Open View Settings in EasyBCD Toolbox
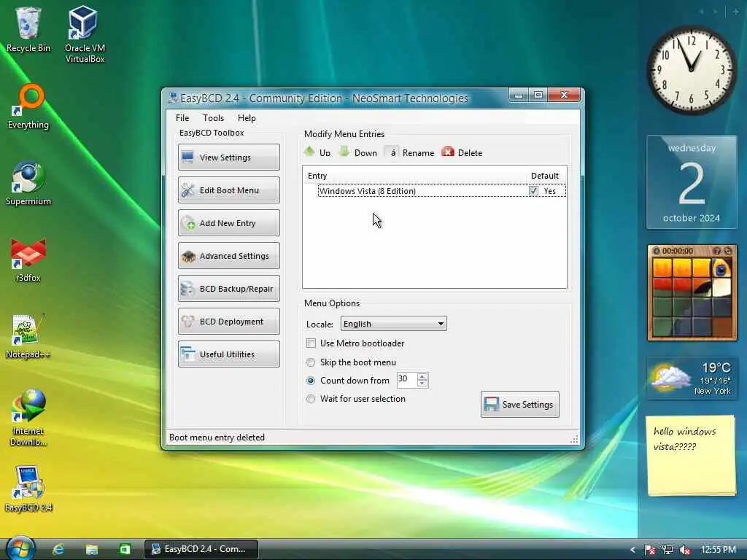747x560 pixels. [228, 157]
